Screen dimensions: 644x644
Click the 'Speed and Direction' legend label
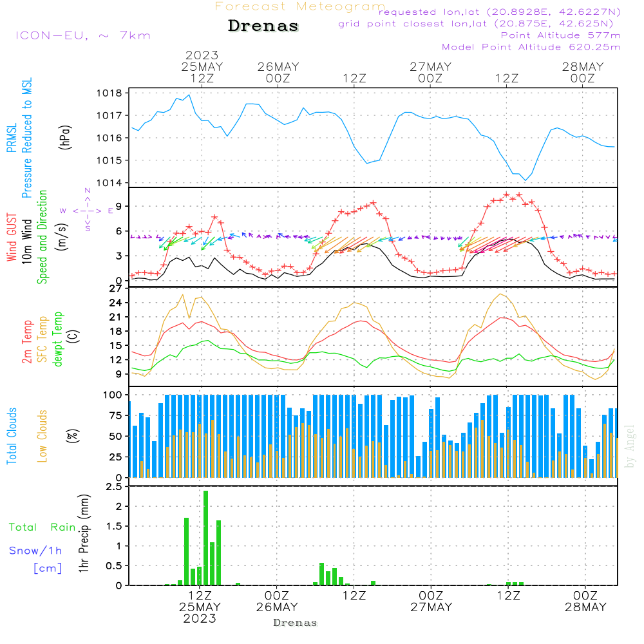coord(42,237)
